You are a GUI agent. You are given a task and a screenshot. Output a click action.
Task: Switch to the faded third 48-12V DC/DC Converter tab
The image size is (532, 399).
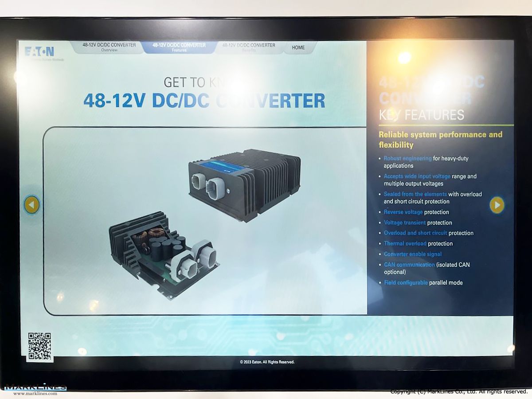point(249,47)
